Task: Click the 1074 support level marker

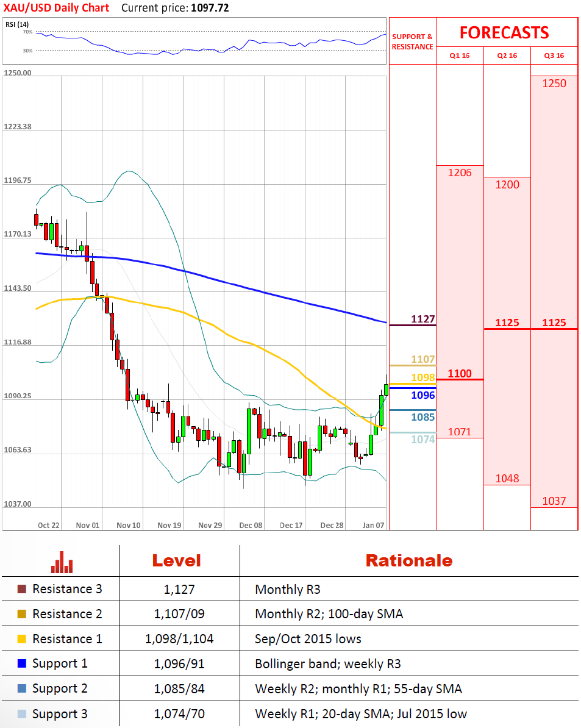Action: (422, 439)
